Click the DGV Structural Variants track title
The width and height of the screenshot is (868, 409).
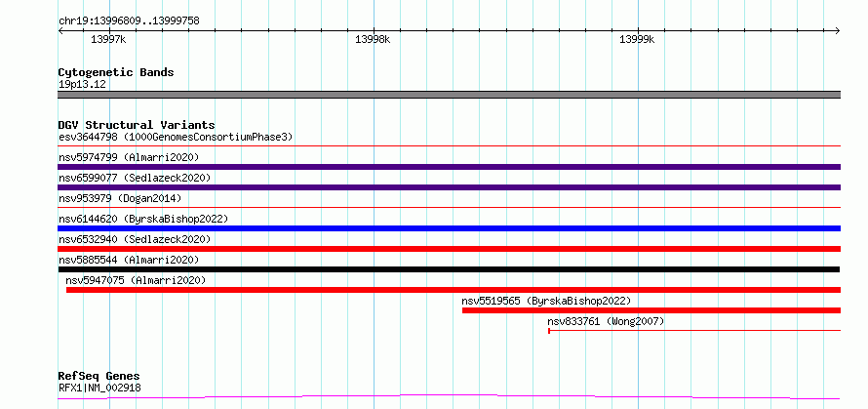(137, 125)
